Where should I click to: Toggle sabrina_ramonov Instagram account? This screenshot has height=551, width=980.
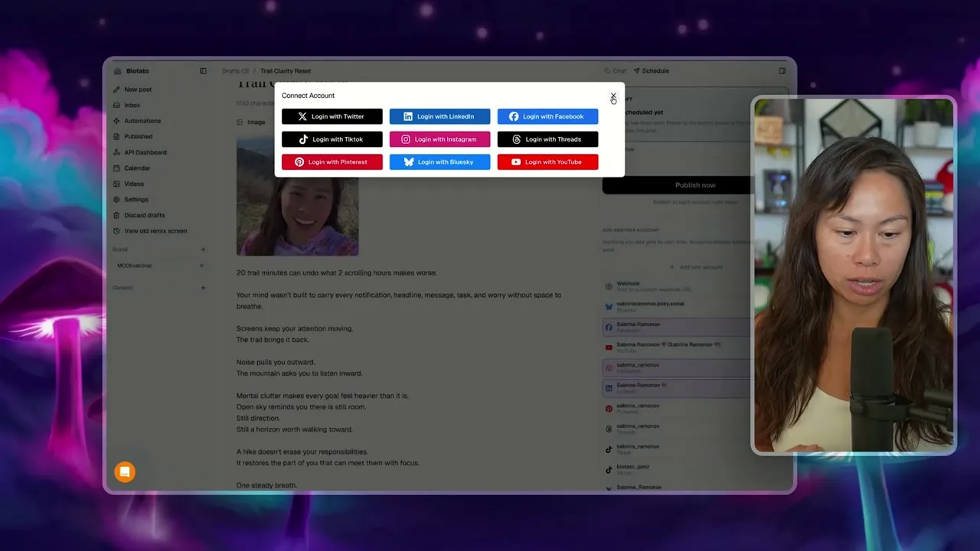695,367
